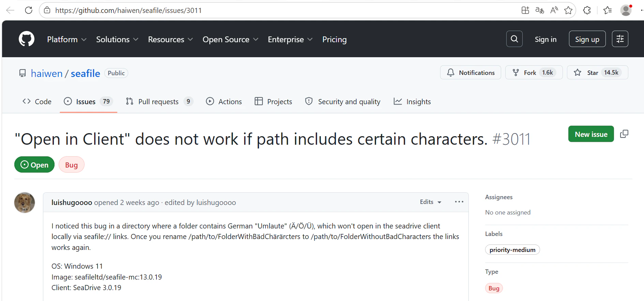Open the translate page icon
Screen dimensions: 644x301
point(540,10)
